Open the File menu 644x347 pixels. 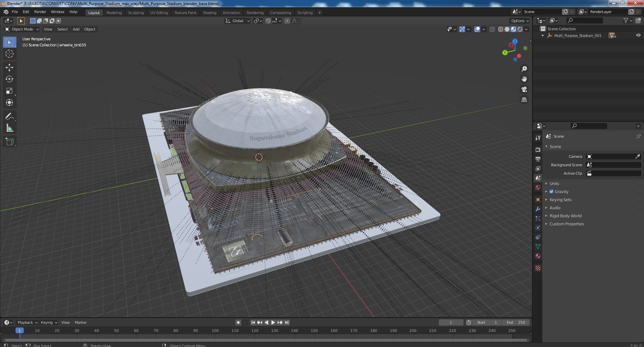(x=15, y=12)
